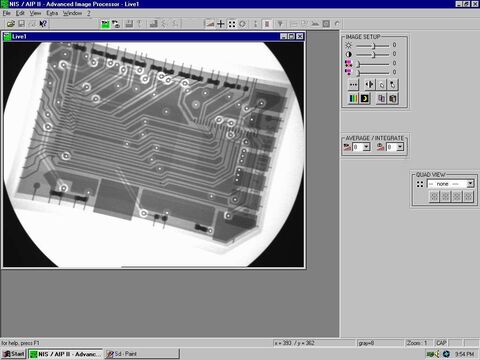Click the image grab icon next to green live icon
The height and width of the screenshot is (360, 480).
(116, 24)
